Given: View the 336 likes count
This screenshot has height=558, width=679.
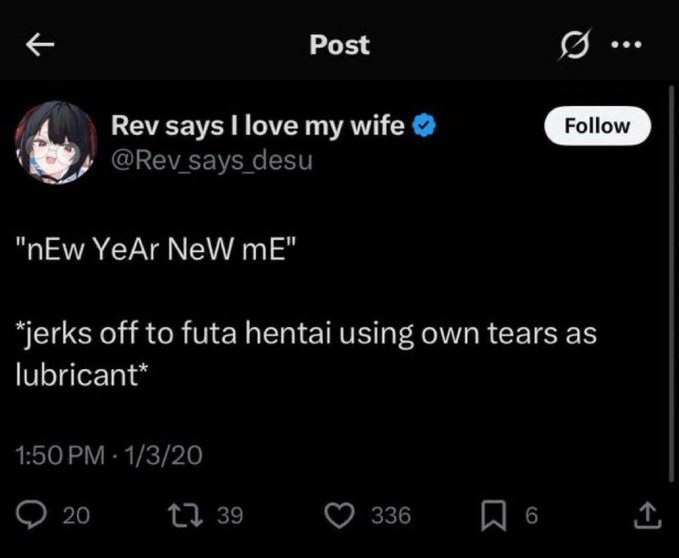Looking at the screenshot, I should click(x=391, y=515).
